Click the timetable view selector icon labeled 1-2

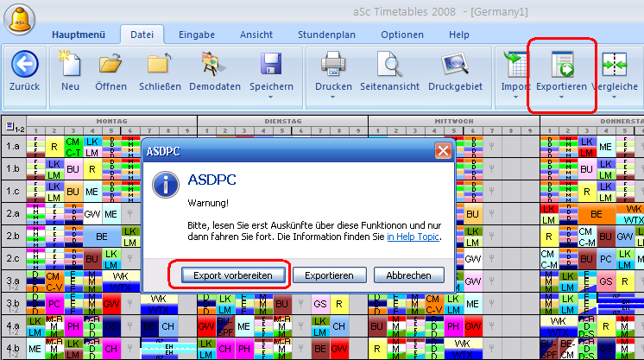pyautogui.click(x=14, y=128)
